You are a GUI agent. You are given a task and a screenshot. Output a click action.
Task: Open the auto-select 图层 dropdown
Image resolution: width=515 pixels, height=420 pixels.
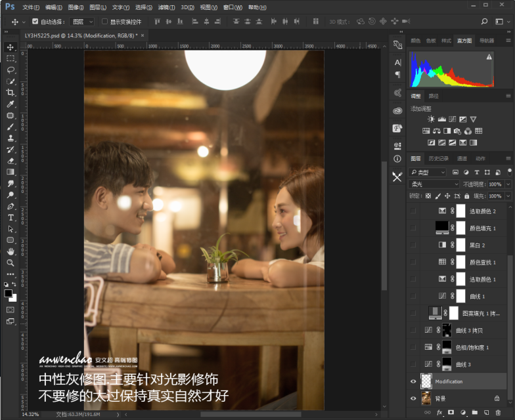point(82,22)
